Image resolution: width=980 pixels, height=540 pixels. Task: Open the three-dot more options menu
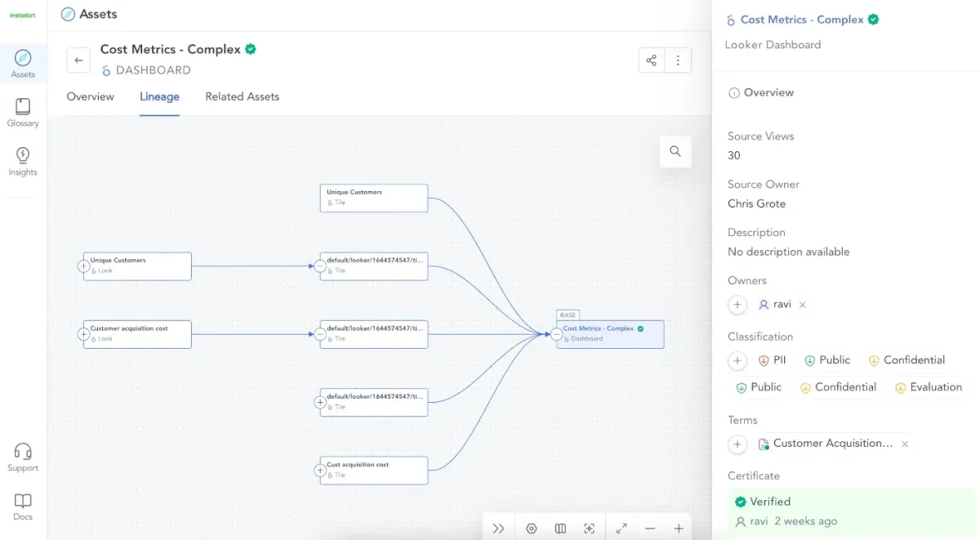tap(678, 60)
